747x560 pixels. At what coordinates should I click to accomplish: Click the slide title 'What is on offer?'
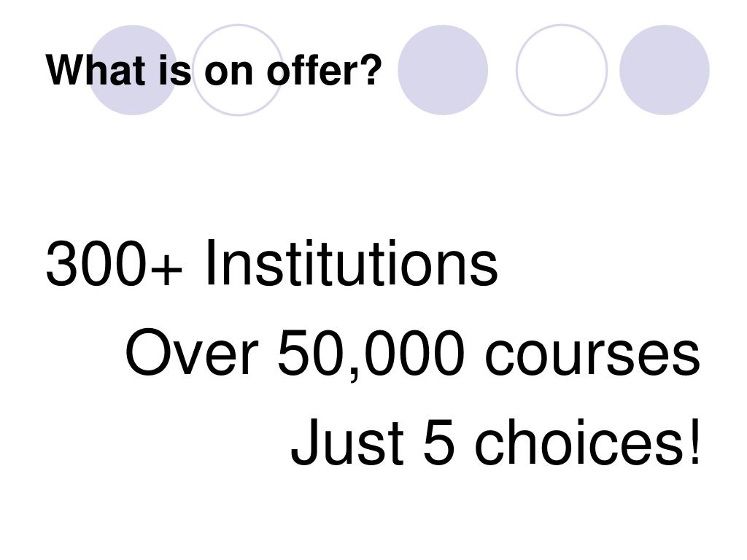tap(214, 71)
